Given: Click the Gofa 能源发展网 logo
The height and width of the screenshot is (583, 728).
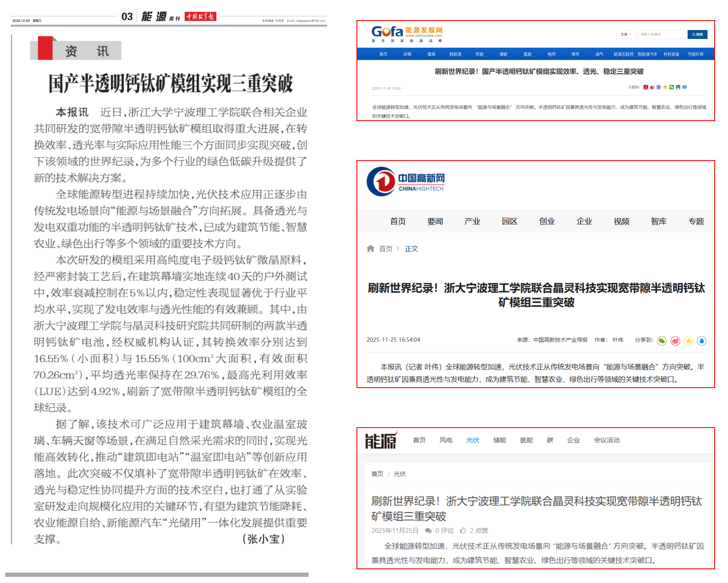Looking at the screenshot, I should pyautogui.click(x=406, y=33).
